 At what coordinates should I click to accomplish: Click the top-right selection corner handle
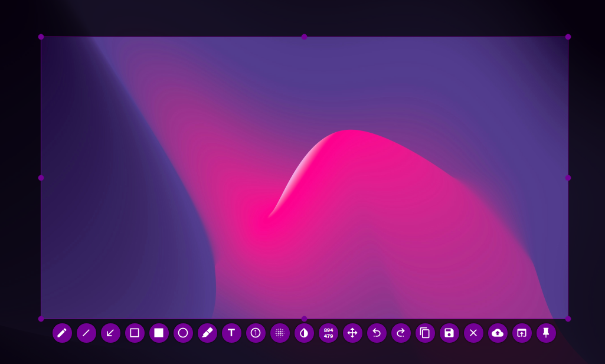pyautogui.click(x=568, y=37)
